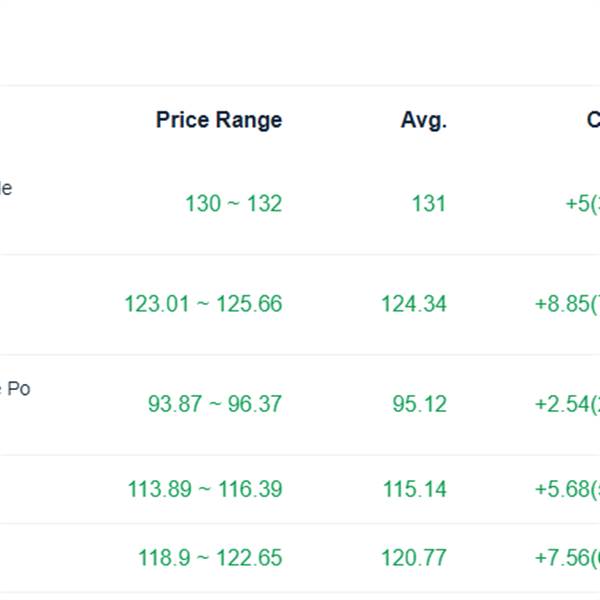Image resolution: width=600 pixels, height=600 pixels.
Task: Click the truncated product name ending in "Po"
Action: coord(15,388)
